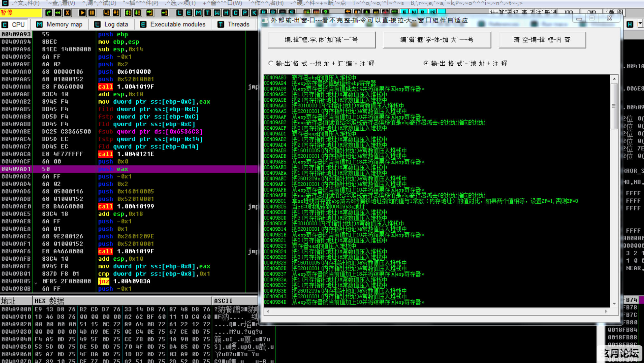Restart the debugged program via toolbar icon

[49, 13]
